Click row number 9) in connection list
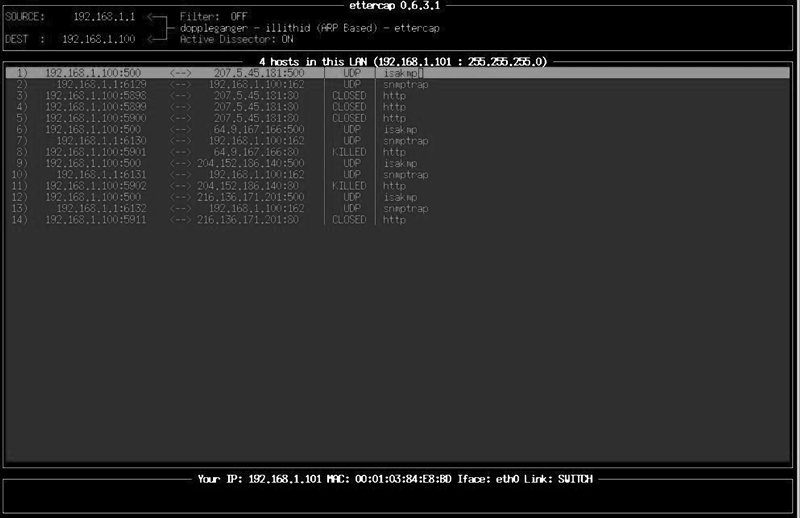Viewport: 800px width, 518px height. click(x=22, y=163)
